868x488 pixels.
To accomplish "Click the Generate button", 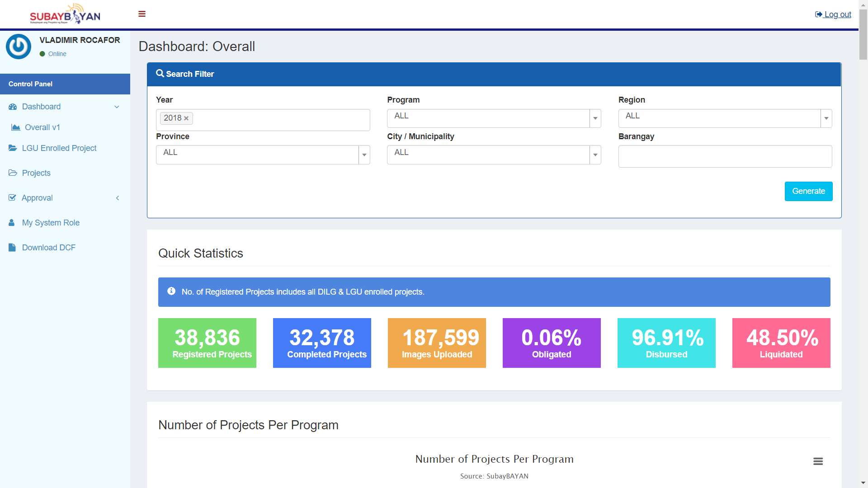I will click(x=808, y=191).
